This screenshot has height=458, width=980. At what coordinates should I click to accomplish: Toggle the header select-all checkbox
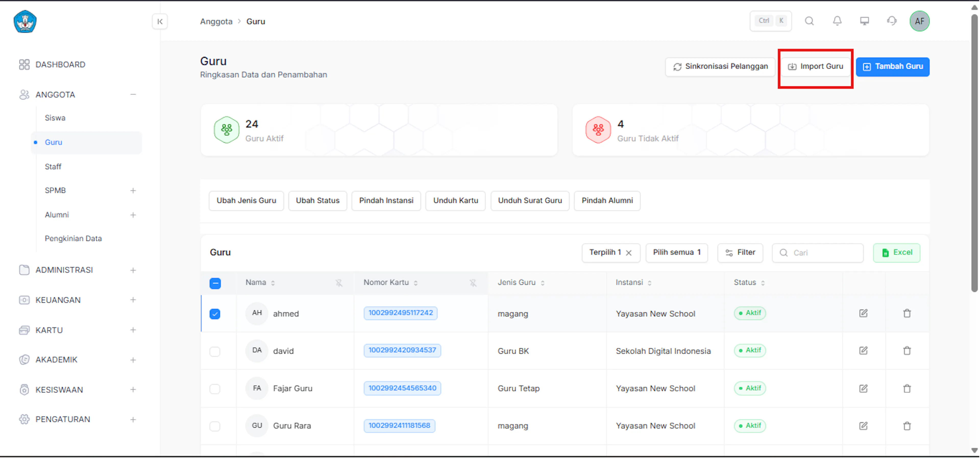tap(215, 283)
